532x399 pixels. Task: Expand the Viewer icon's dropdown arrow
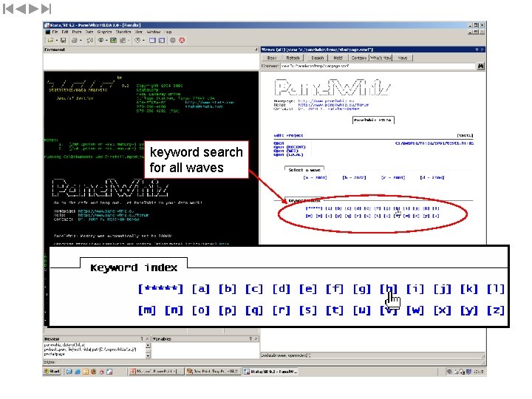(x=106, y=41)
